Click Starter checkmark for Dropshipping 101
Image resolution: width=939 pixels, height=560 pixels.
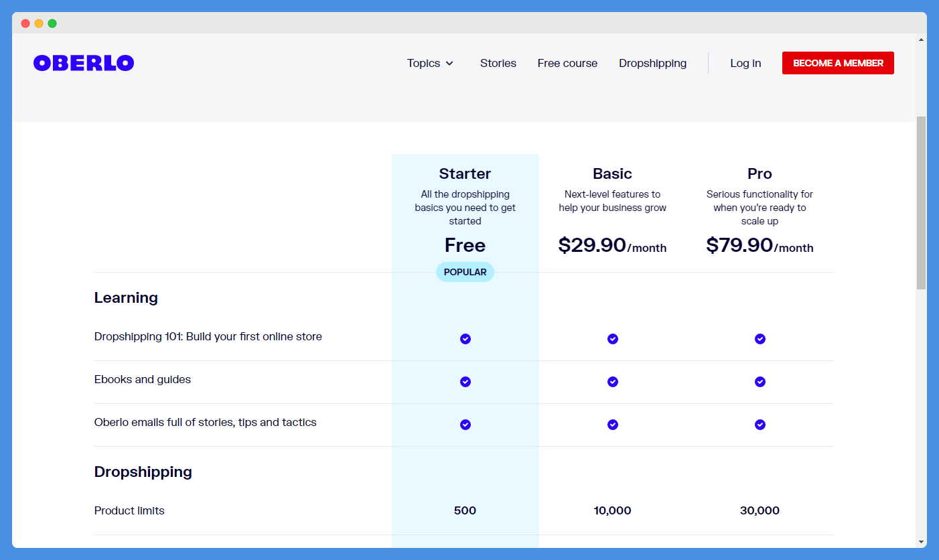point(465,339)
